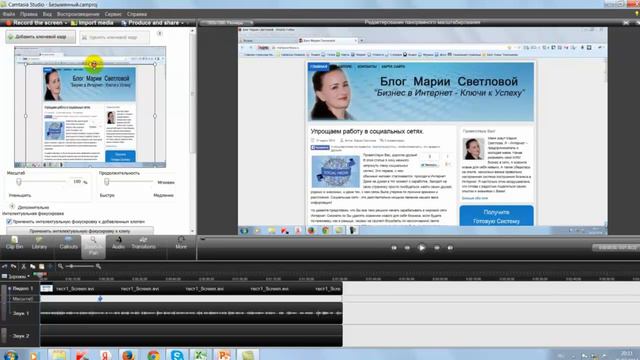Viewport: 640px width, 360px height.
Task: Click the Redo icon in timeline toolbar
Action: 13,267
